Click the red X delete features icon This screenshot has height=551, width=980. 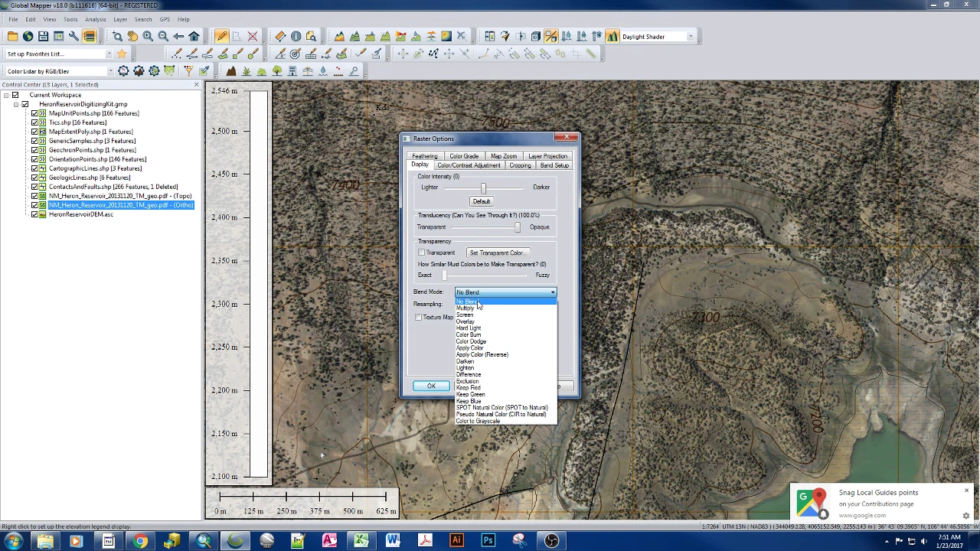click(252, 37)
